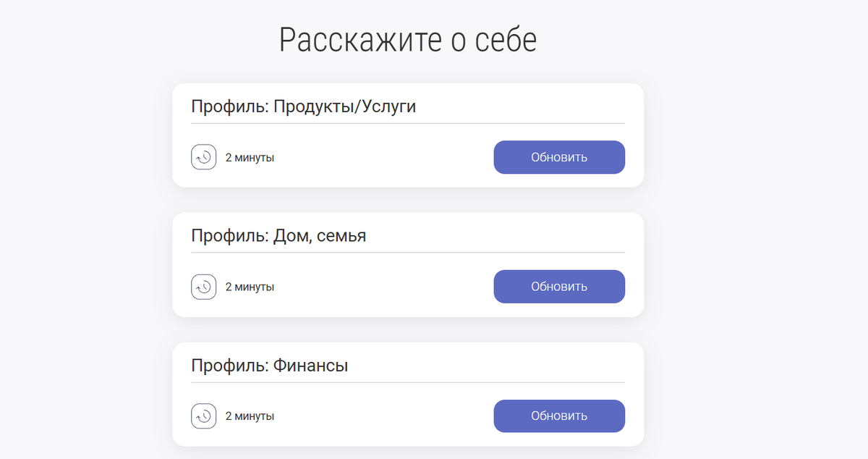This screenshot has height=459, width=868.
Task: Select the Продукты/Услуги survey card
Action: tap(407, 135)
